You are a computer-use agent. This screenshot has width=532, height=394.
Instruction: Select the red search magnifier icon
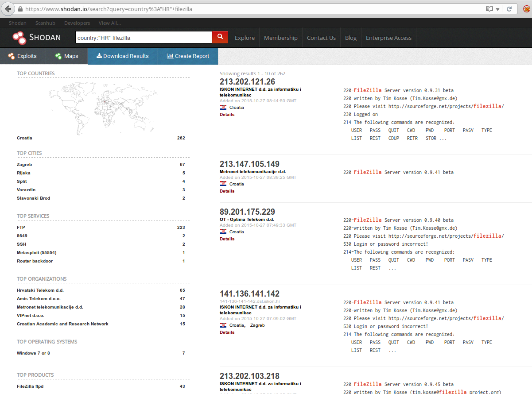point(220,37)
